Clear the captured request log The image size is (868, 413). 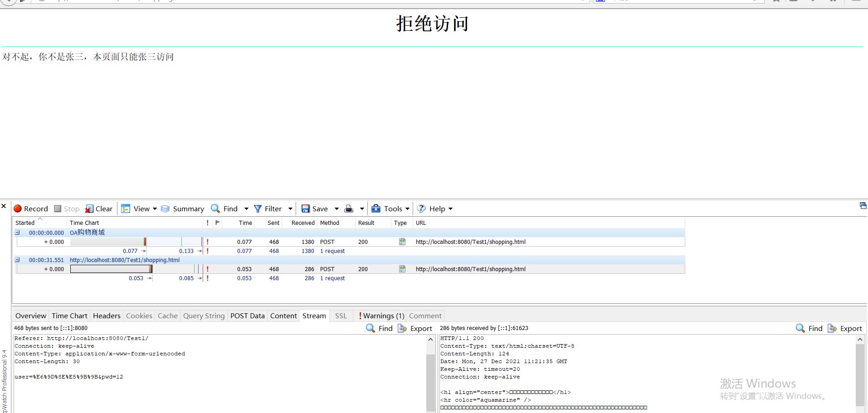coord(99,209)
